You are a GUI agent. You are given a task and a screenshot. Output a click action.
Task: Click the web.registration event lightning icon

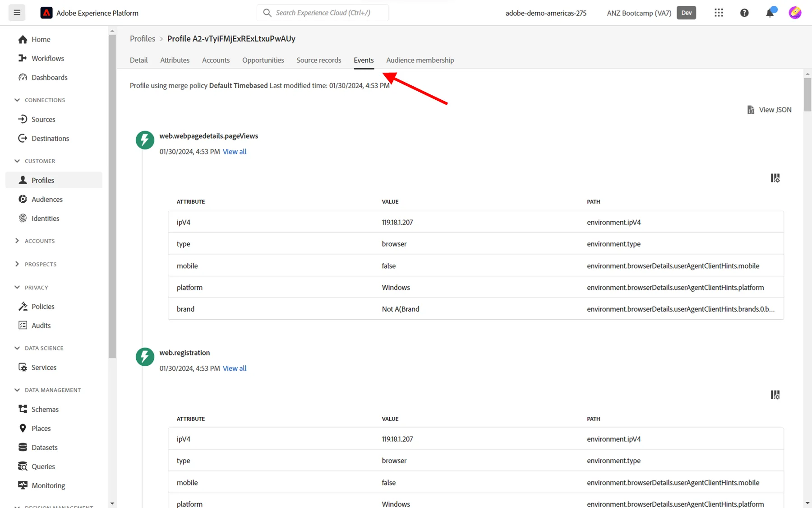coord(145,357)
